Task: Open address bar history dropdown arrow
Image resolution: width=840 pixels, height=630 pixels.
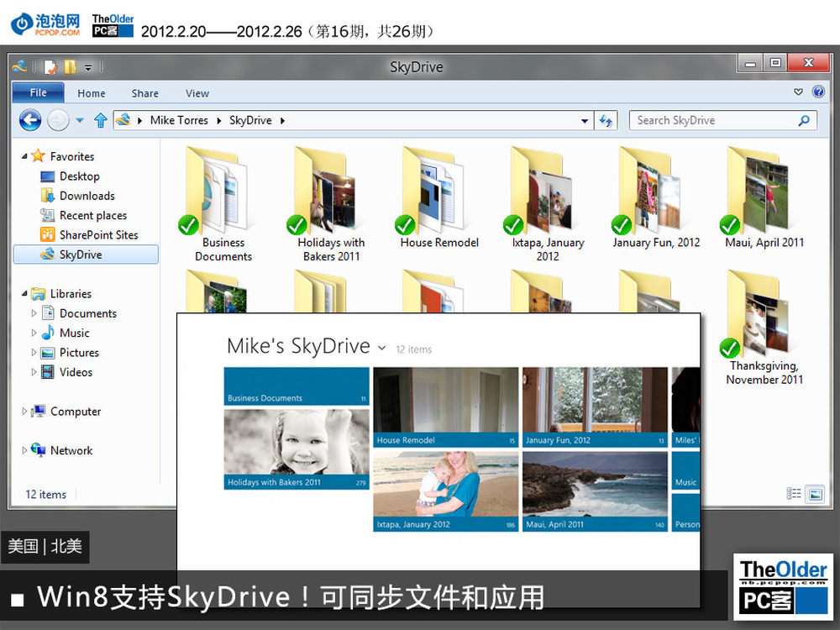Action: point(585,121)
